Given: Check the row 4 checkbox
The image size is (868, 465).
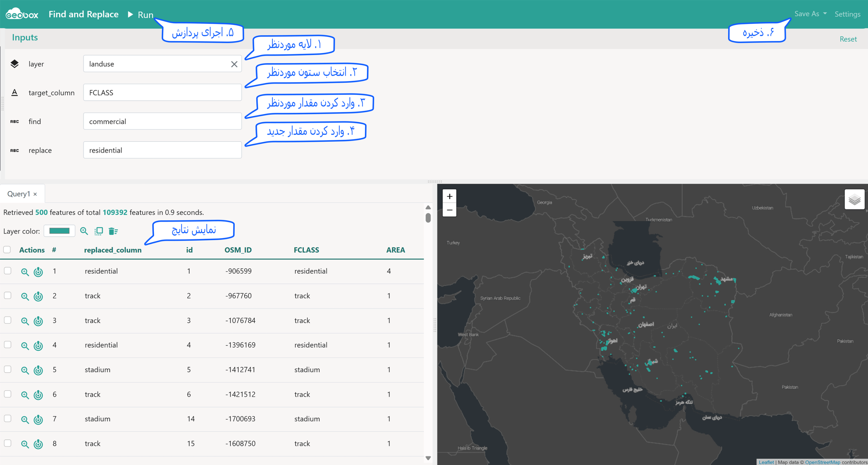Looking at the screenshot, I should pyautogui.click(x=7, y=345).
